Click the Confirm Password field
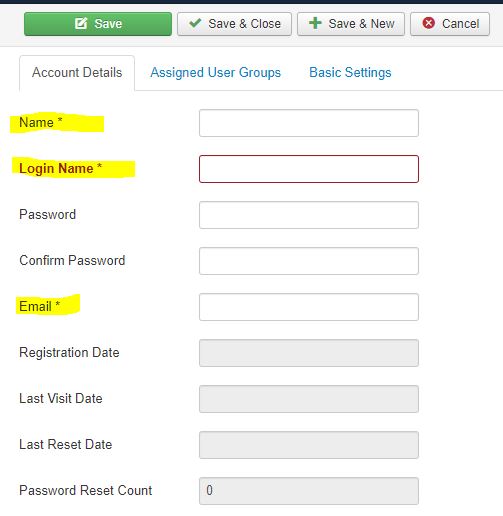The width and height of the screenshot is (503, 516). coord(309,261)
